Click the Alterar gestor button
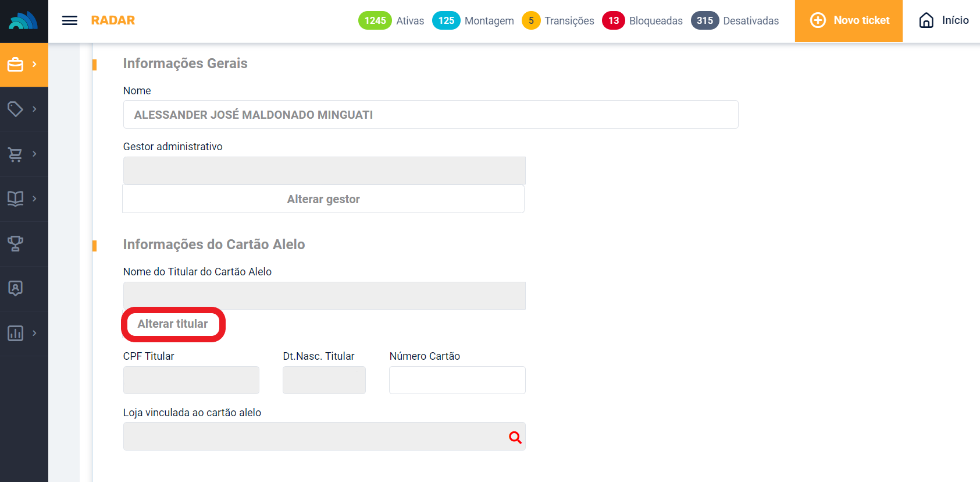 pos(323,199)
